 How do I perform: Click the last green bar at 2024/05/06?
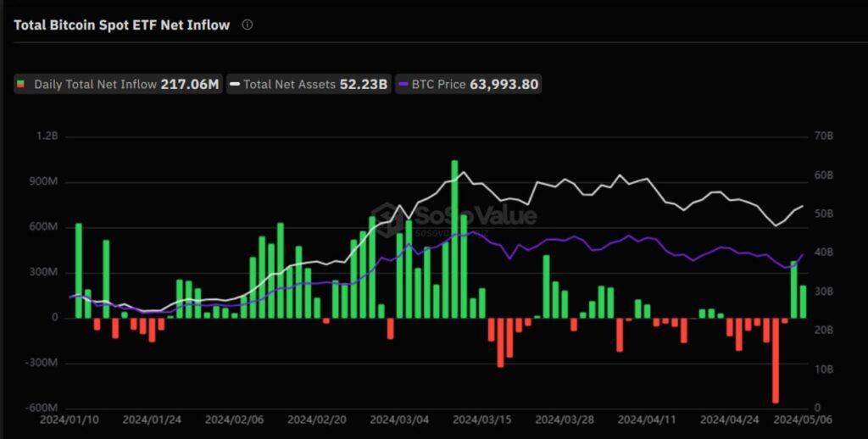[x=804, y=302]
